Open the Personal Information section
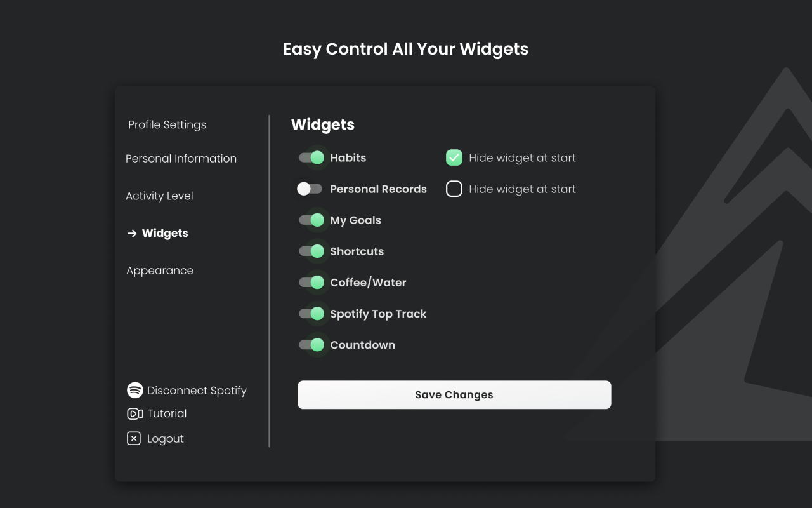Image resolution: width=812 pixels, height=508 pixels. (181, 158)
